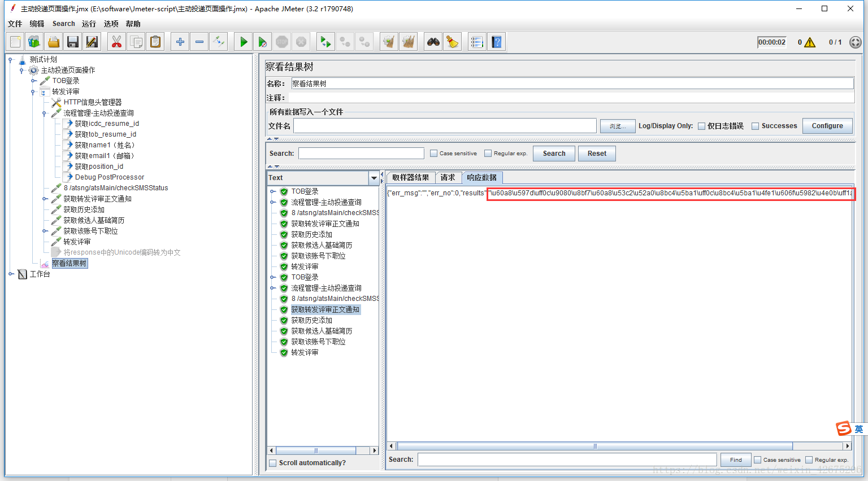Click the New test plan toolbar icon

(15, 42)
